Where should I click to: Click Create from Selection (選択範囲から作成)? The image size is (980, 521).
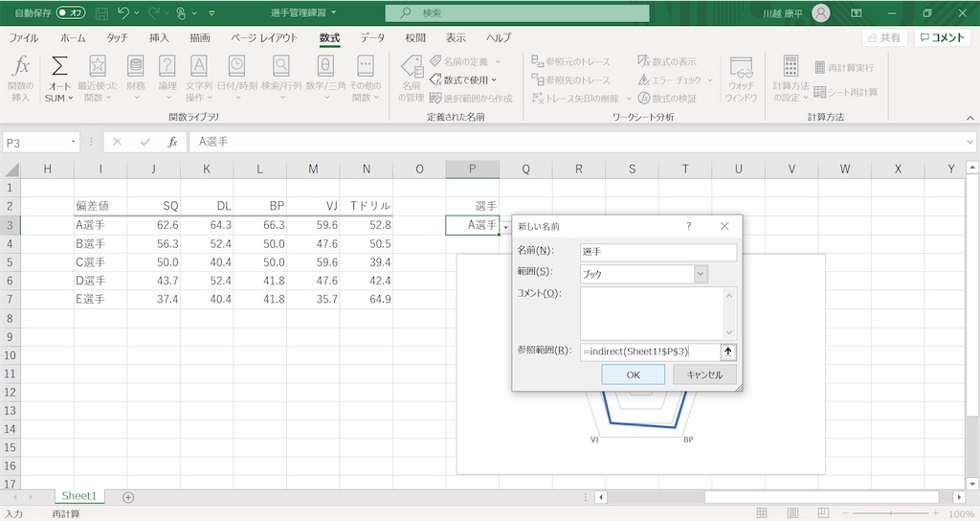click(x=471, y=99)
